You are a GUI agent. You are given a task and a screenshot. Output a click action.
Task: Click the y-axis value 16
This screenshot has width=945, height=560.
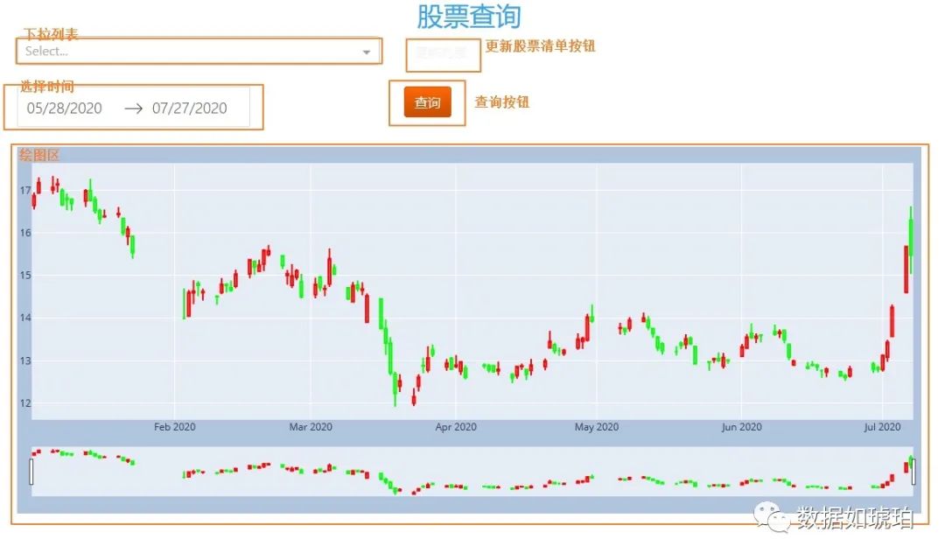(24, 233)
